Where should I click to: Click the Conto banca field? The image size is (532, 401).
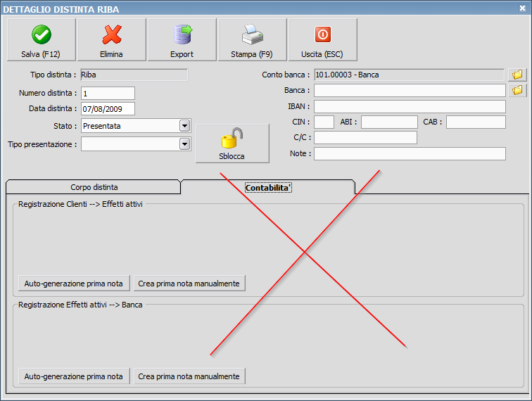(409, 75)
